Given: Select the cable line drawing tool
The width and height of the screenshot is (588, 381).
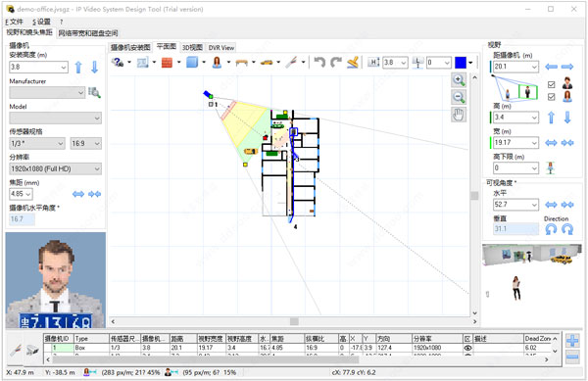Looking at the screenshot, I should pos(291,62).
